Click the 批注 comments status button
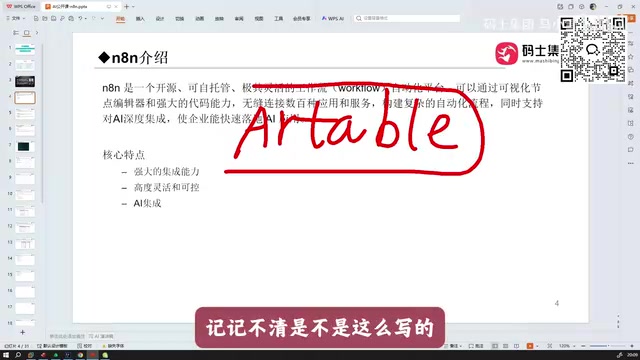Screen dimensions: 640x360 point(476,346)
